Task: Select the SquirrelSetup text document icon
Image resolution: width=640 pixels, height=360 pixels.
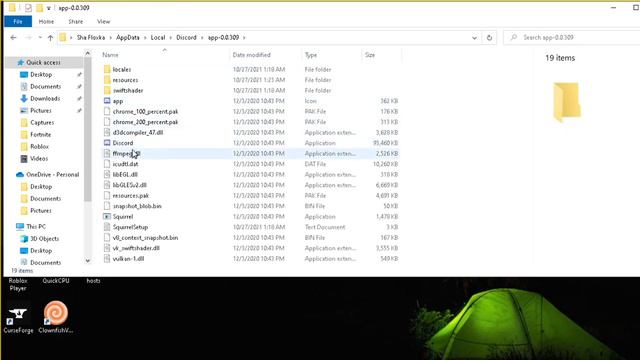Action: [107, 227]
